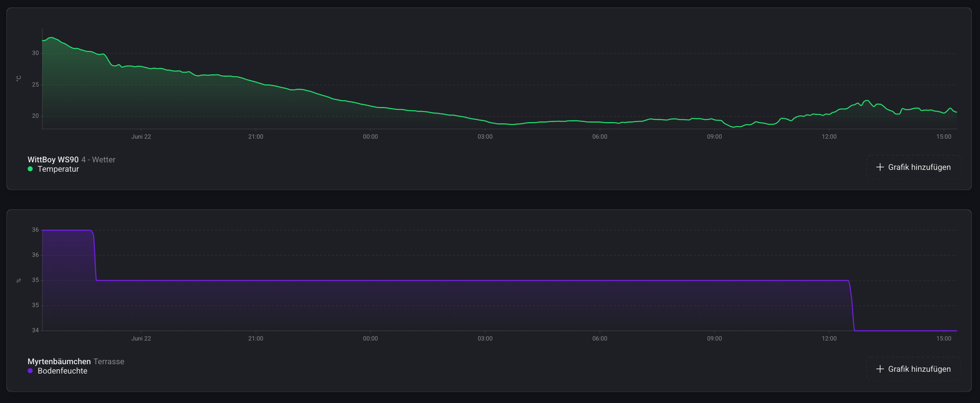Click the °C axis unit label
Screen dimensions: 980x403
[19, 78]
